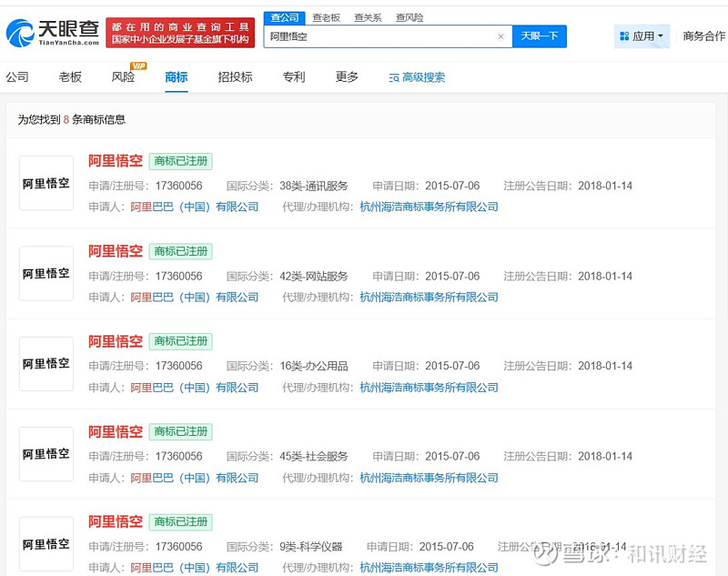
Task: Clear the search box with the X icon
Action: (500, 36)
